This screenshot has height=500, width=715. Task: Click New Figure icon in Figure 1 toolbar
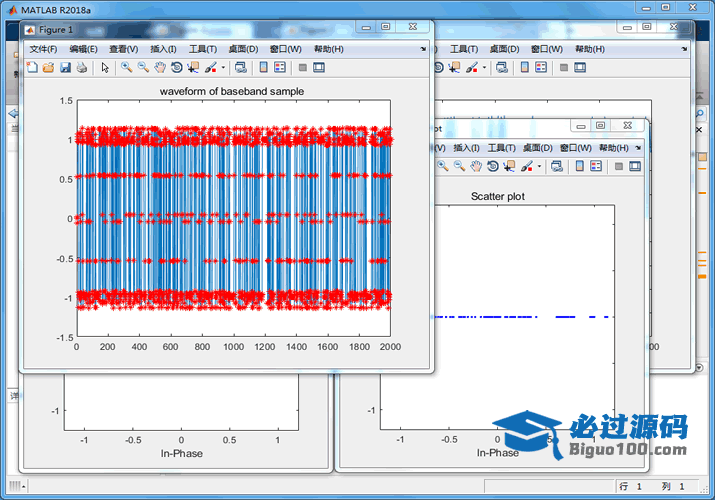pyautogui.click(x=32, y=68)
